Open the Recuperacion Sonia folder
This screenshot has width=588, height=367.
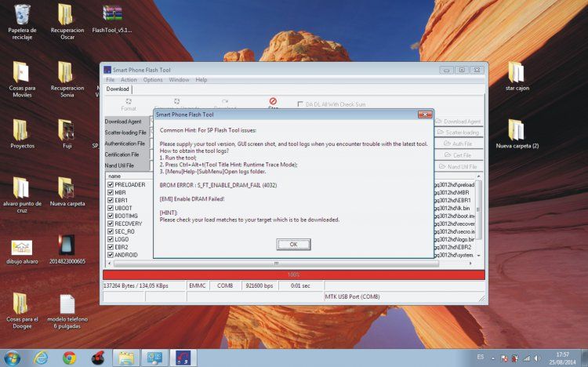coord(67,79)
